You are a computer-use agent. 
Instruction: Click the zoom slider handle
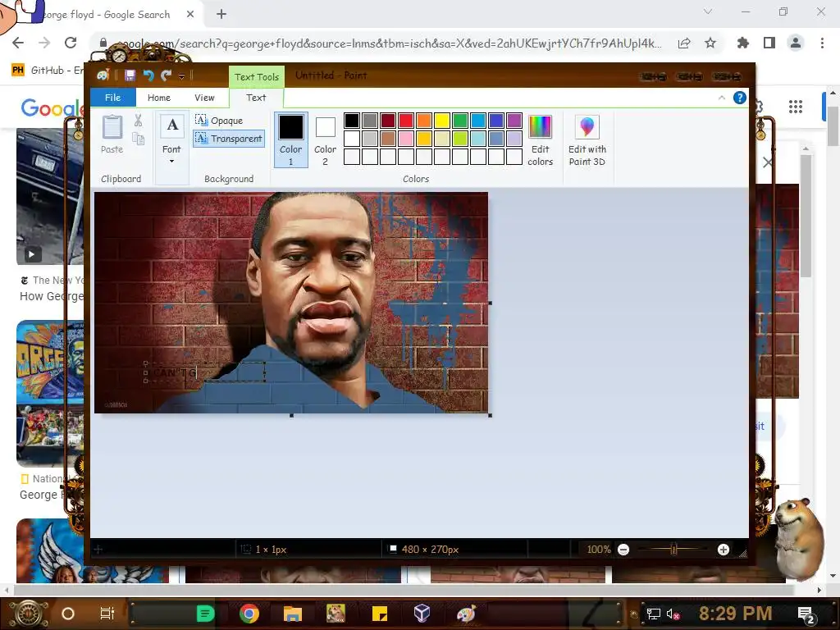tap(674, 549)
